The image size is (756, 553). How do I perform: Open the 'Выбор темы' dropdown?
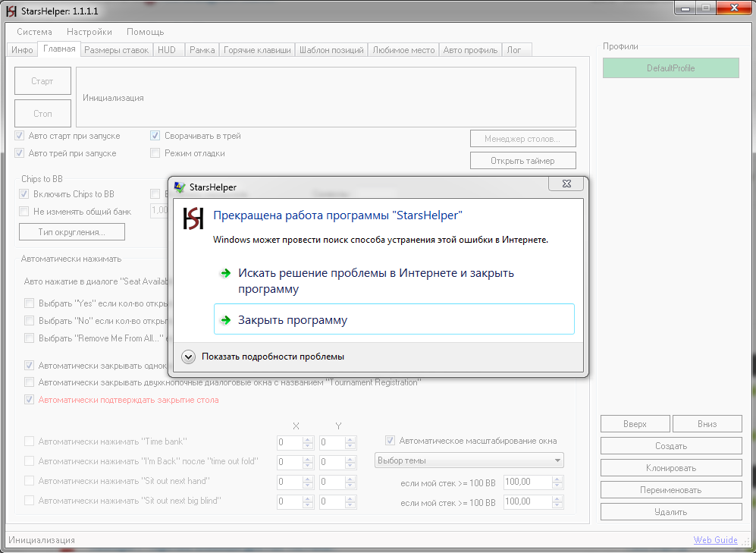(x=469, y=460)
